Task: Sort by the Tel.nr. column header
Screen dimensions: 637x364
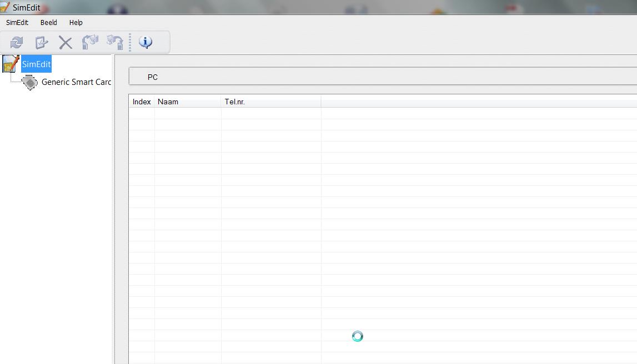Action: click(271, 102)
